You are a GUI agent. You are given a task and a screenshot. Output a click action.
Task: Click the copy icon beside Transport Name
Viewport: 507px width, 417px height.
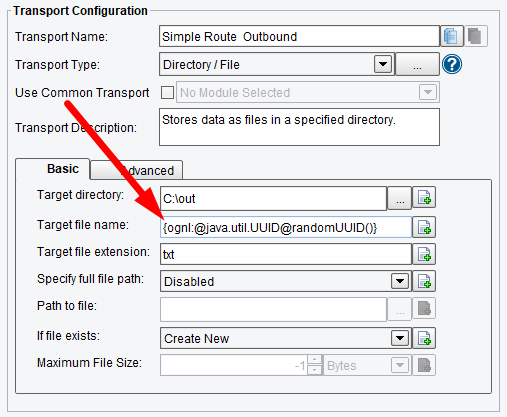[x=452, y=36]
